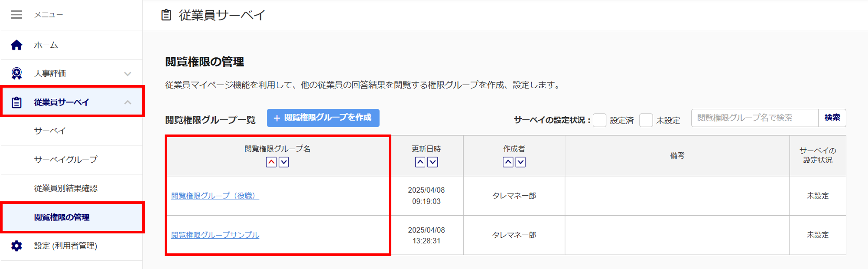This screenshot has height=269, width=868.
Task: Check the 未設定 filter checkbox
Action: [646, 120]
